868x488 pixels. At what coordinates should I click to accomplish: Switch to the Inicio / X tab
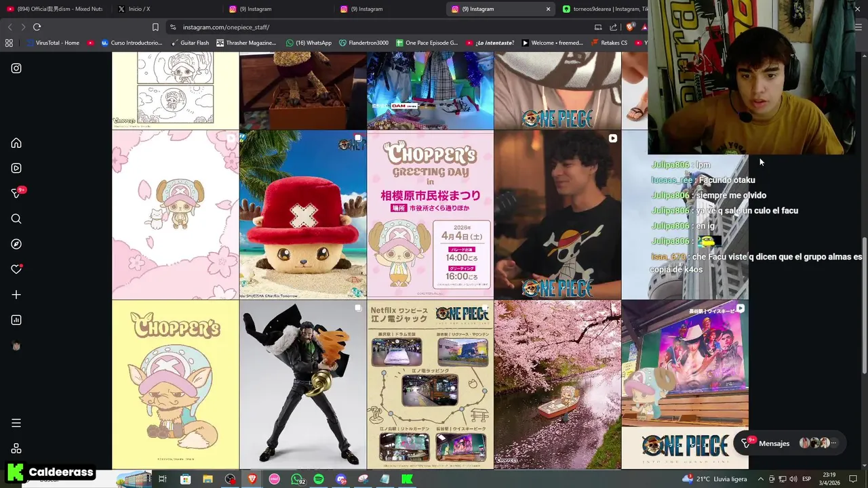click(x=167, y=9)
